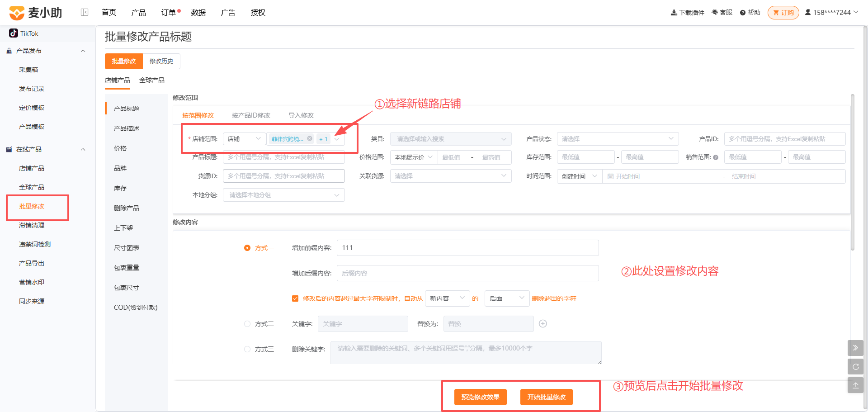The height and width of the screenshot is (412, 868).
Task: Click the add keyword plus icon
Action: pos(543,323)
